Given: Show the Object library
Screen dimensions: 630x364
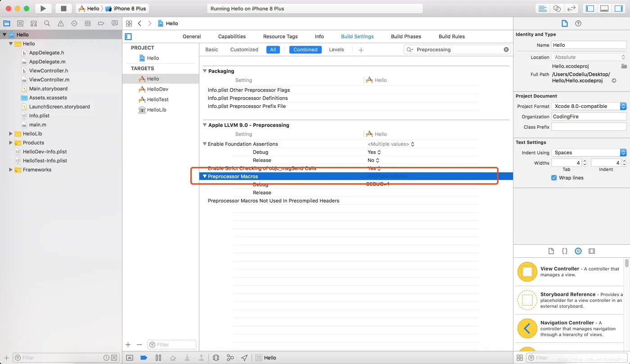Looking at the screenshot, I should click(x=578, y=251).
